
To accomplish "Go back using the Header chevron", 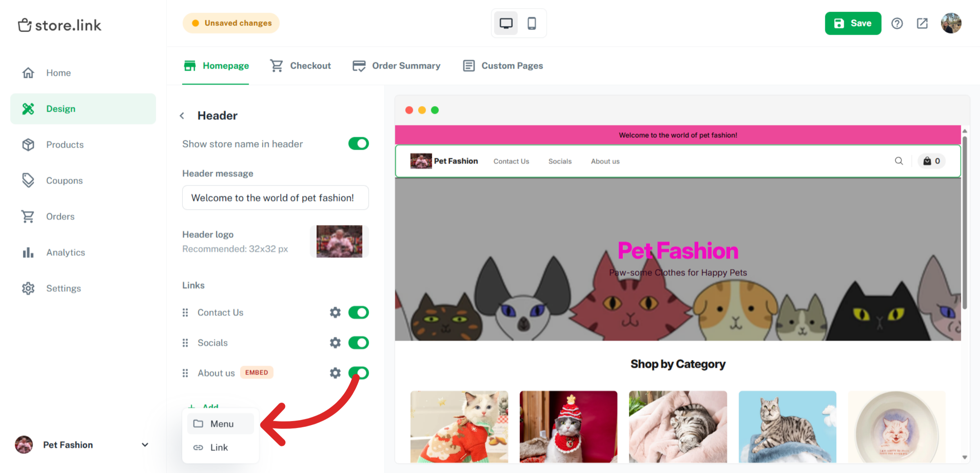I will point(182,115).
